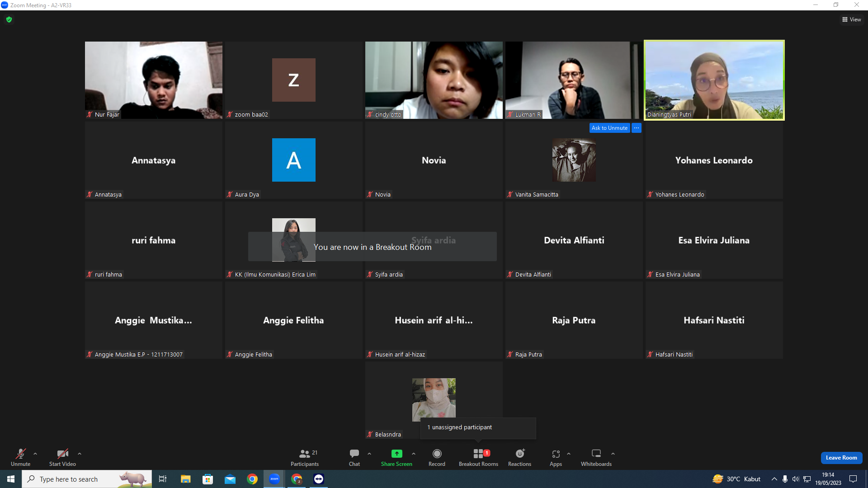Open TeamViewer from the taskbar
Screen dimensions: 868x488
click(319, 479)
